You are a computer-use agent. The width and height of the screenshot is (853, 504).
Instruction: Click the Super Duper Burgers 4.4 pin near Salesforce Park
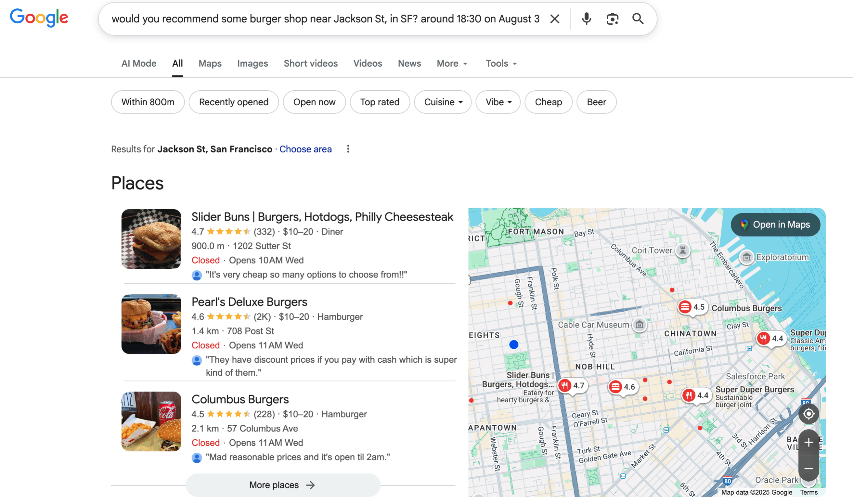pos(696,395)
